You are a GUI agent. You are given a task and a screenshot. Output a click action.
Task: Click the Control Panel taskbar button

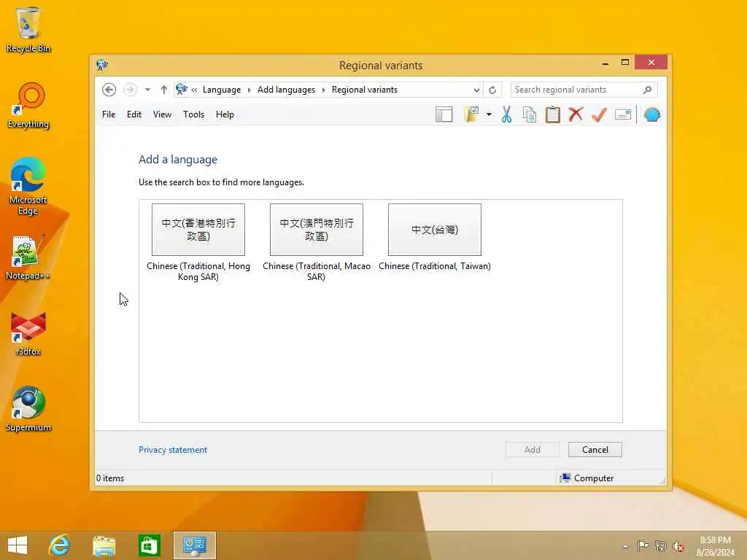pyautogui.click(x=194, y=545)
